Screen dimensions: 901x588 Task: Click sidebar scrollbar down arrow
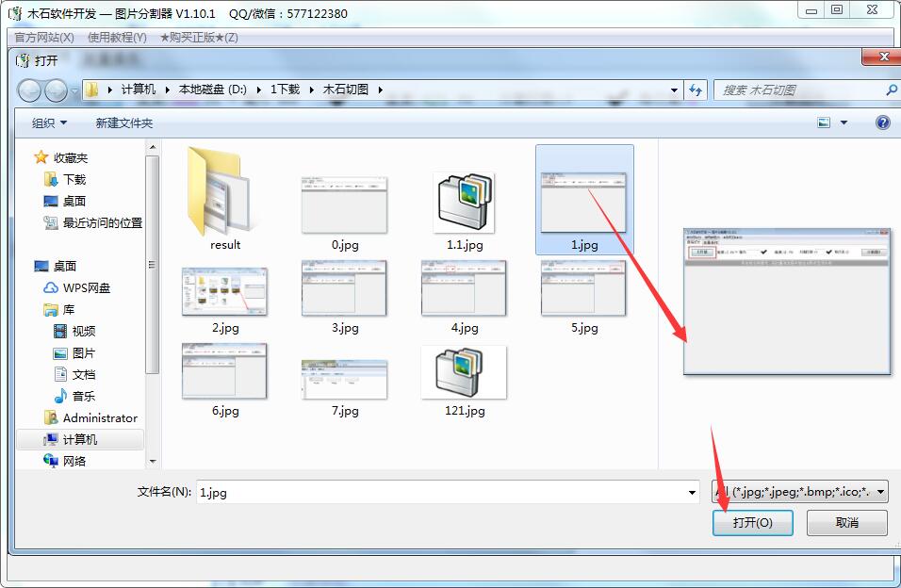click(x=153, y=462)
